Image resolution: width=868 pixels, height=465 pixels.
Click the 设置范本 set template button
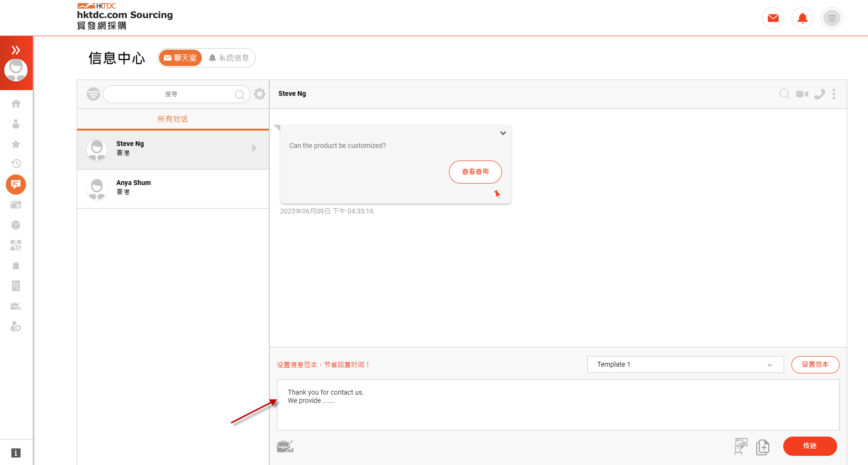pyautogui.click(x=815, y=365)
